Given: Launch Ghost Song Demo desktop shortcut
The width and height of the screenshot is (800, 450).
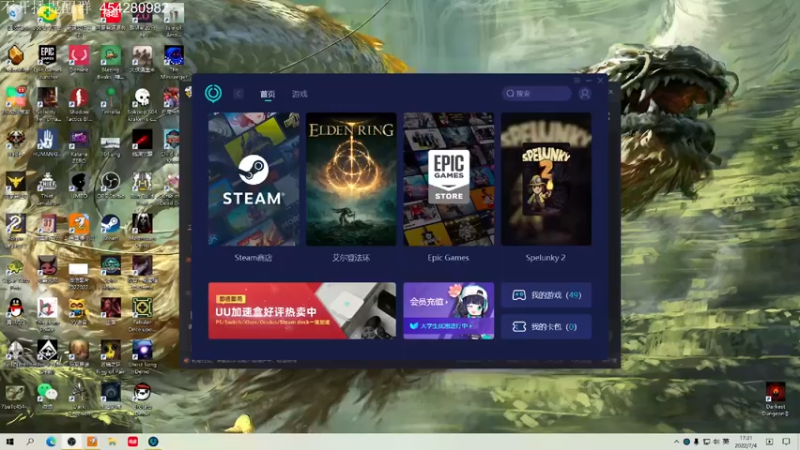Looking at the screenshot, I should 142,357.
